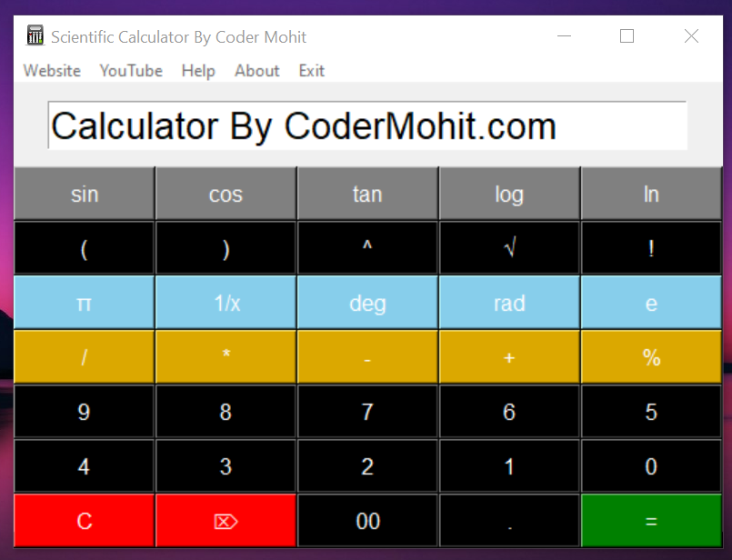Click the double zero 00 button

tap(367, 521)
